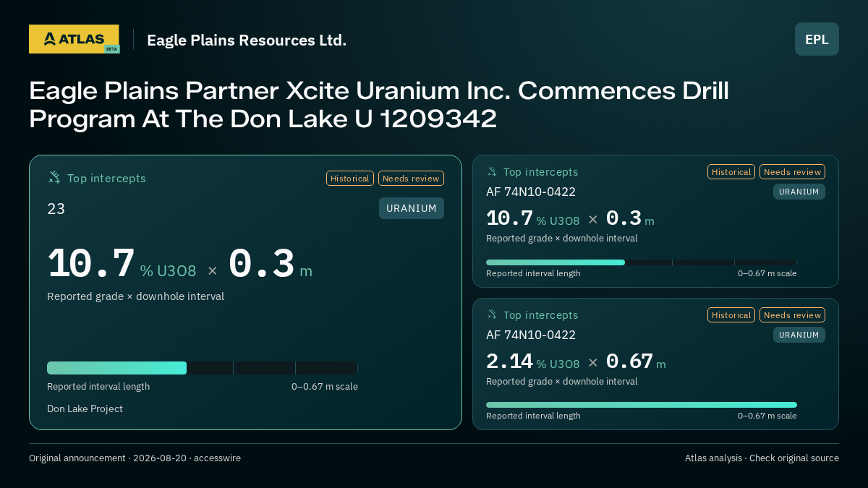The height and width of the screenshot is (488, 868).
Task: Click the interval length bar in the large card
Action: point(203,368)
